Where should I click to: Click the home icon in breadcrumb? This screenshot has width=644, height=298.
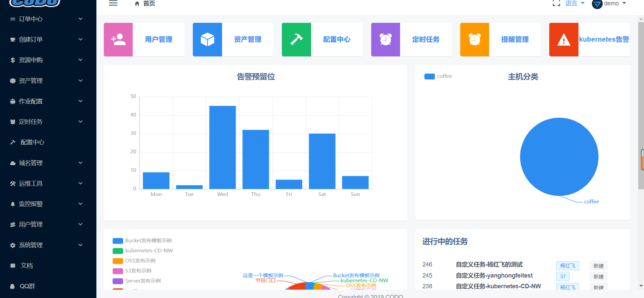click(x=137, y=4)
